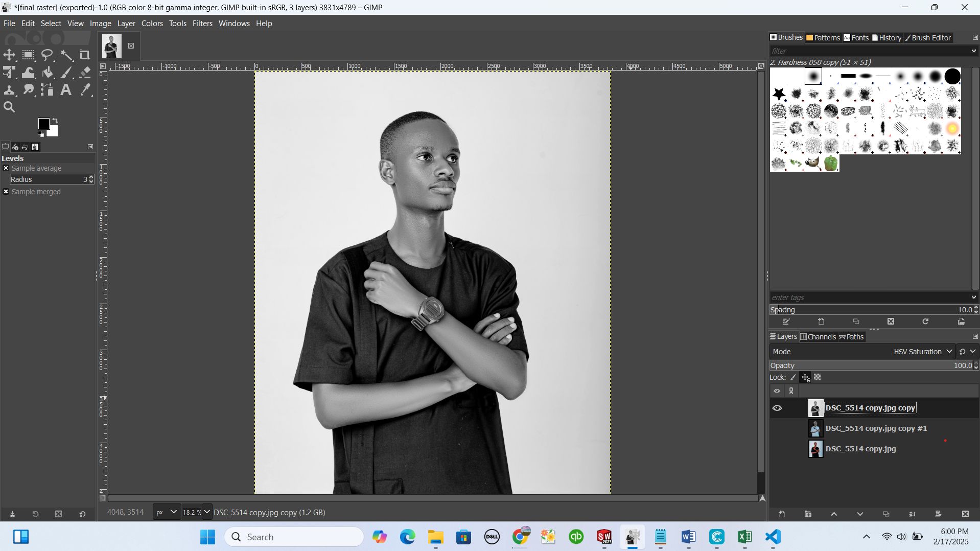
Task: Select the Crop tool
Action: (85, 55)
